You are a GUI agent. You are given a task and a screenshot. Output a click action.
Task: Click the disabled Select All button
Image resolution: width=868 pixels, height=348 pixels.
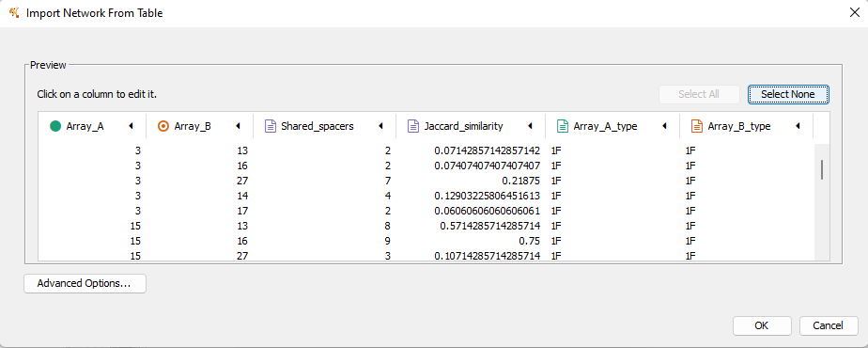pyautogui.click(x=699, y=94)
